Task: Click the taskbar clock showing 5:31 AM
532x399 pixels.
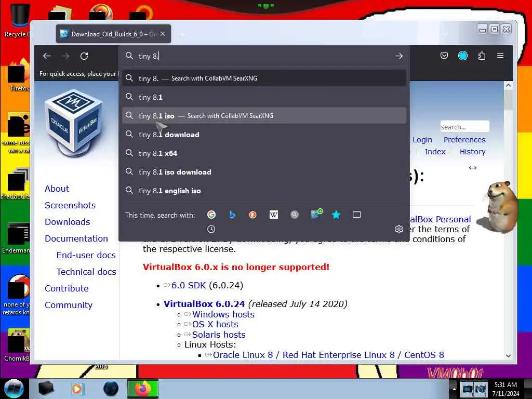Action: tap(506, 389)
